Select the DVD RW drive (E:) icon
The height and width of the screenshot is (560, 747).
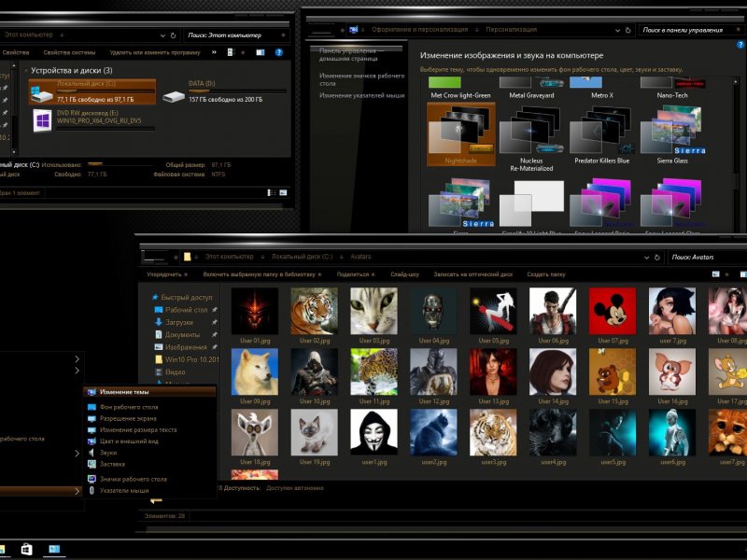tap(42, 120)
